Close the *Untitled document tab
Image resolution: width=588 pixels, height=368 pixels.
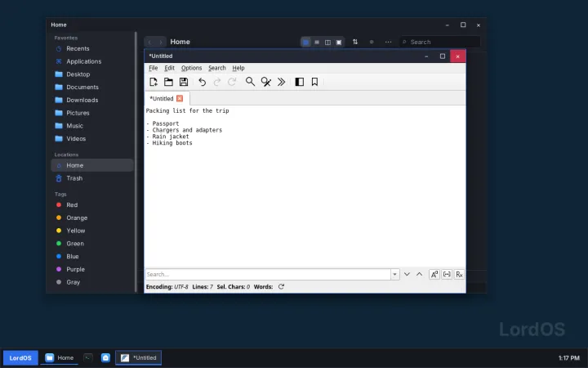tap(180, 98)
